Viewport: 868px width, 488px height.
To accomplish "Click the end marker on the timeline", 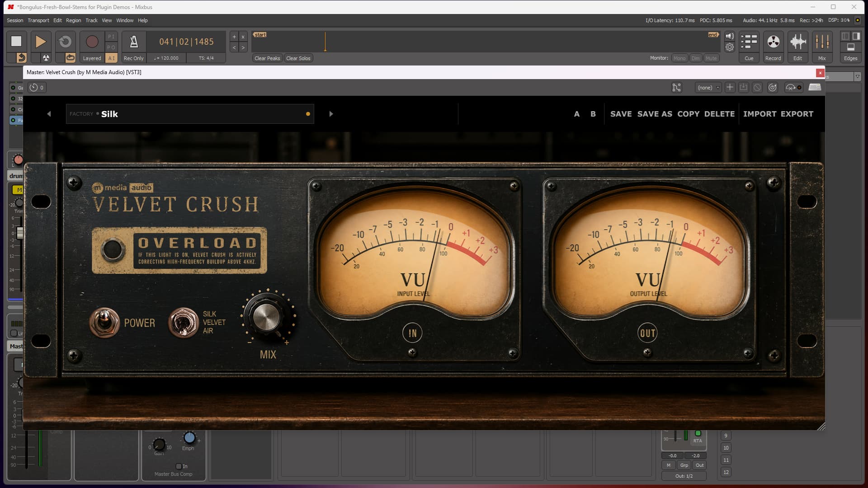I will coord(713,35).
